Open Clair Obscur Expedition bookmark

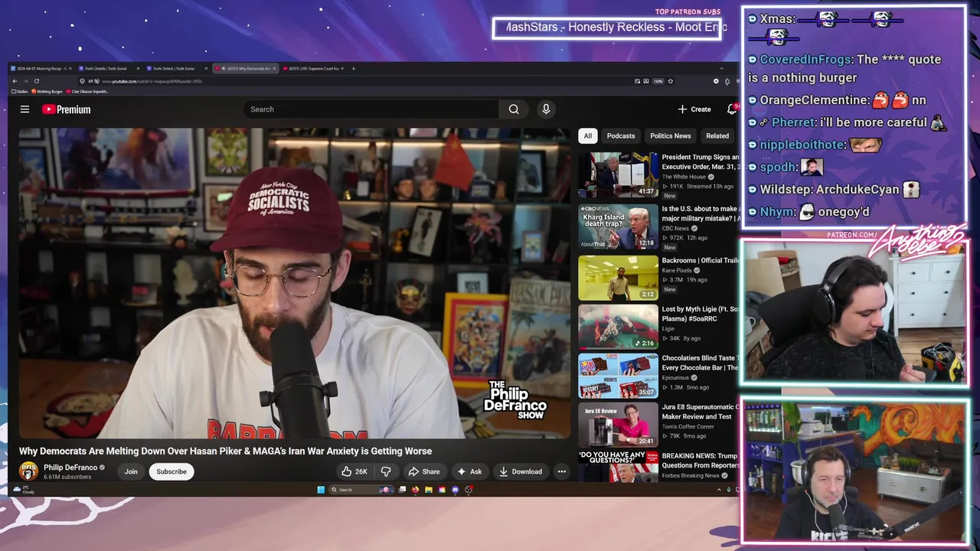(87, 91)
